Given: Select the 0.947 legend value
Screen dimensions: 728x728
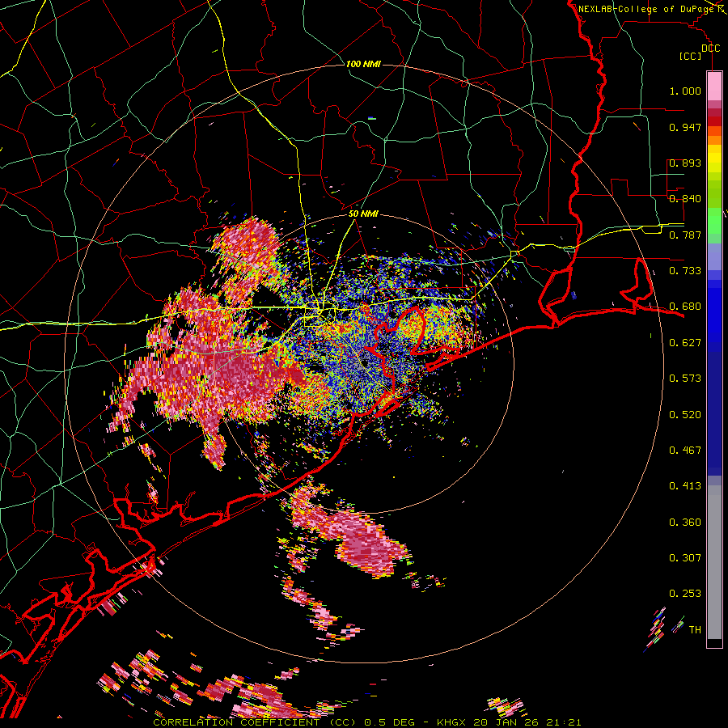Looking at the screenshot, I should pyautogui.click(x=685, y=127).
